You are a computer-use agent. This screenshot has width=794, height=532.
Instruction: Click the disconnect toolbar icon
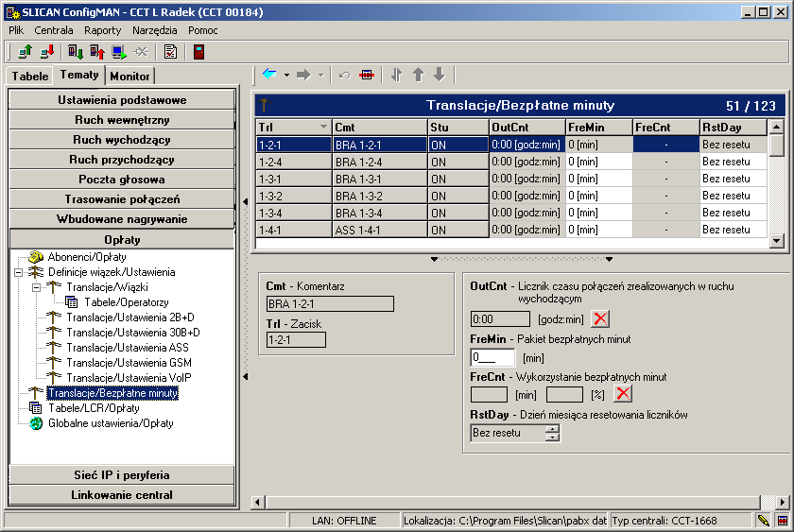pos(141,52)
